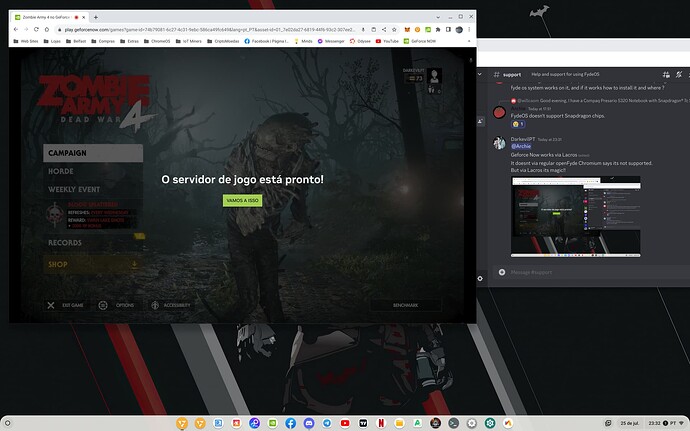690x431 pixels.
Task: Open Discord threads icon in channel header
Action: coord(666,74)
